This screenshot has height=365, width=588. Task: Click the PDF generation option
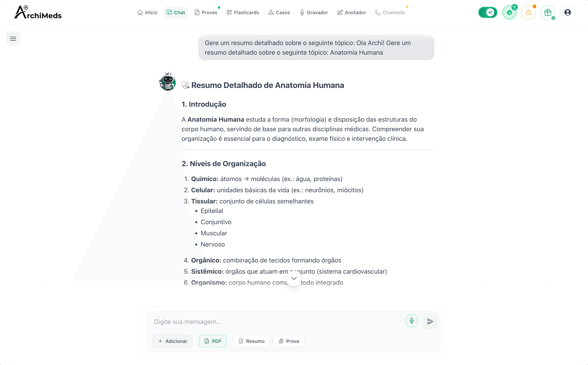point(213,341)
